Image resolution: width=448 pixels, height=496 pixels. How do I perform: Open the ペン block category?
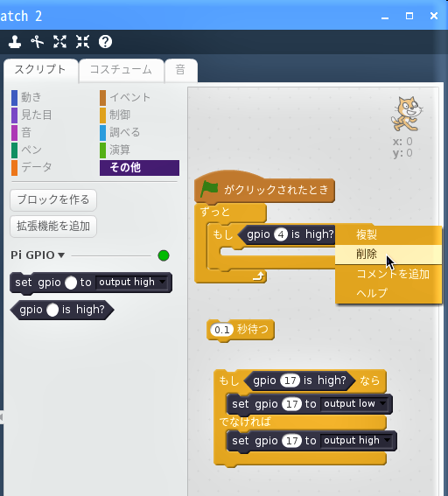(x=26, y=150)
